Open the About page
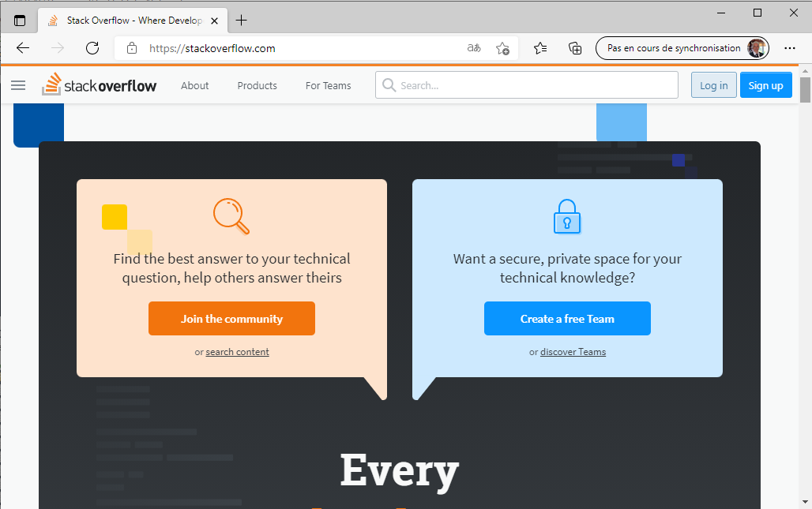 point(195,86)
